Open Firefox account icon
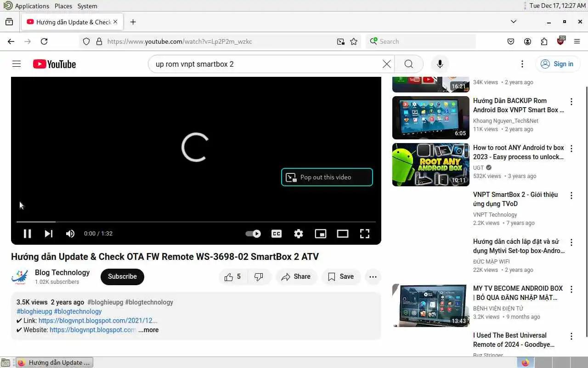588x368 pixels. coord(527,41)
